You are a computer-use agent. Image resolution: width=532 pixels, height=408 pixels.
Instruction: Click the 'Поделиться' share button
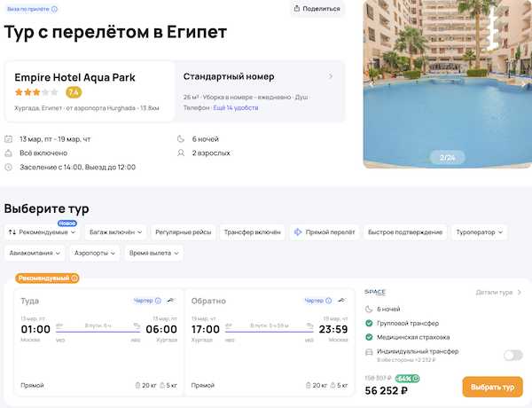(317, 9)
